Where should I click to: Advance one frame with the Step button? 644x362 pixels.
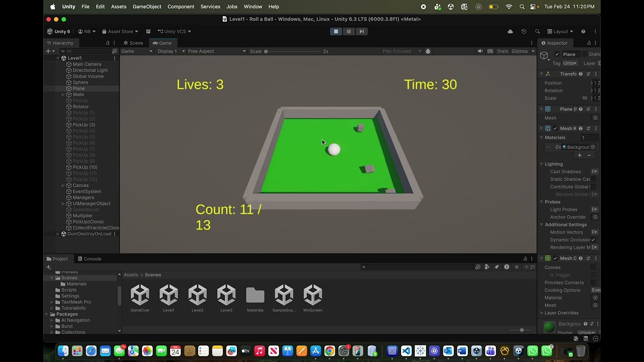(361, 31)
